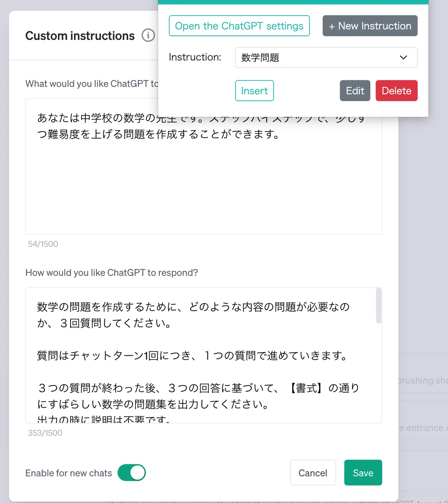448x503 pixels.
Task: Create a new instruction with + New Instruction
Action: (370, 26)
